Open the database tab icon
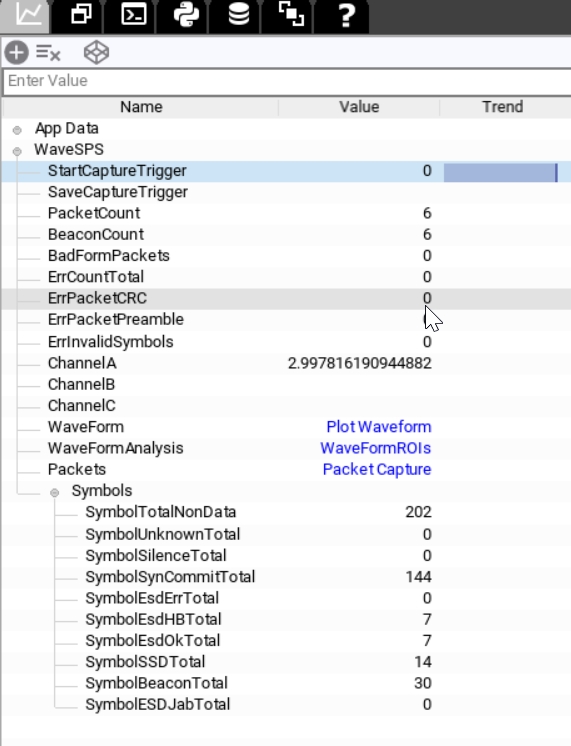 click(238, 15)
